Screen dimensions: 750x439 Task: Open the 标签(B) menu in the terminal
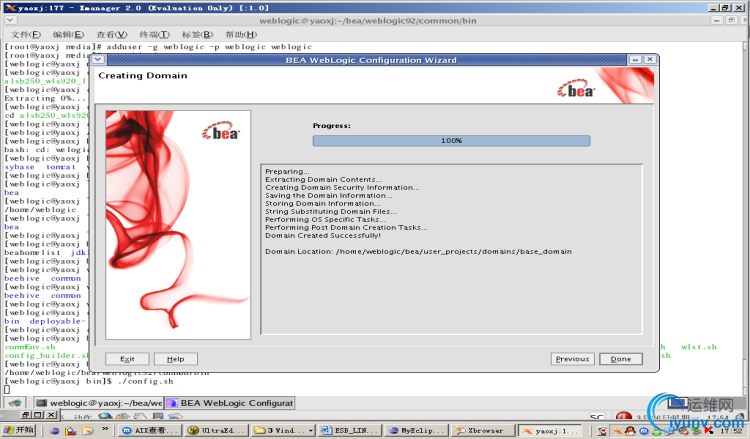click(198, 34)
